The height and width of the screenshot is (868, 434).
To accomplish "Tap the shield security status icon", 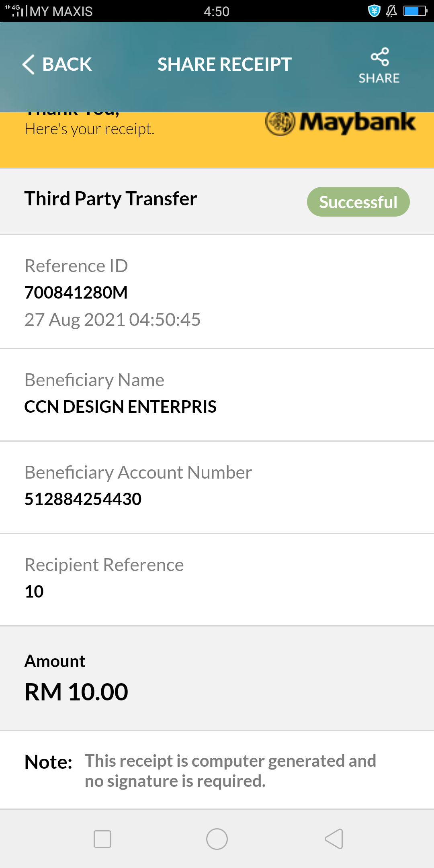I will 374,11.
